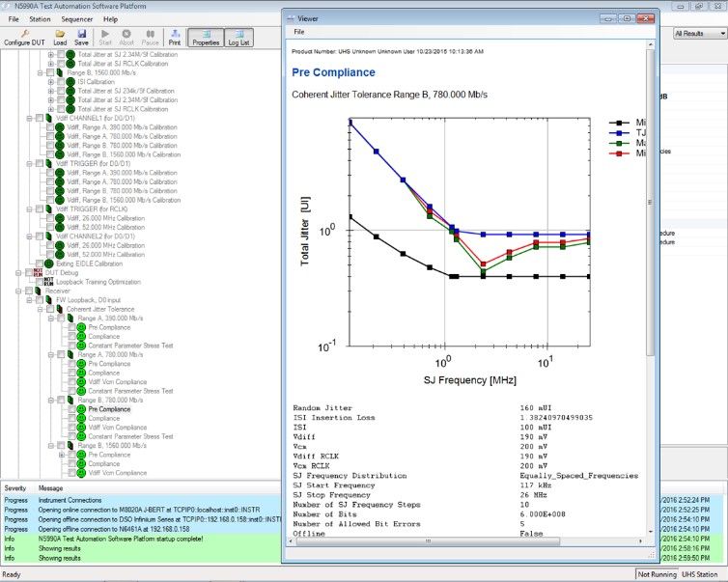Click the green legend marker in chart

(619, 143)
